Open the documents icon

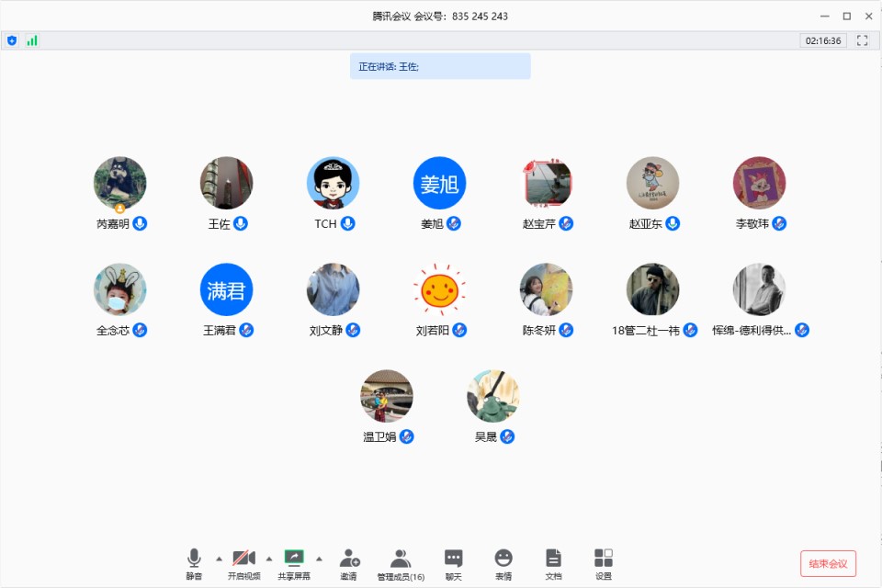click(553, 559)
